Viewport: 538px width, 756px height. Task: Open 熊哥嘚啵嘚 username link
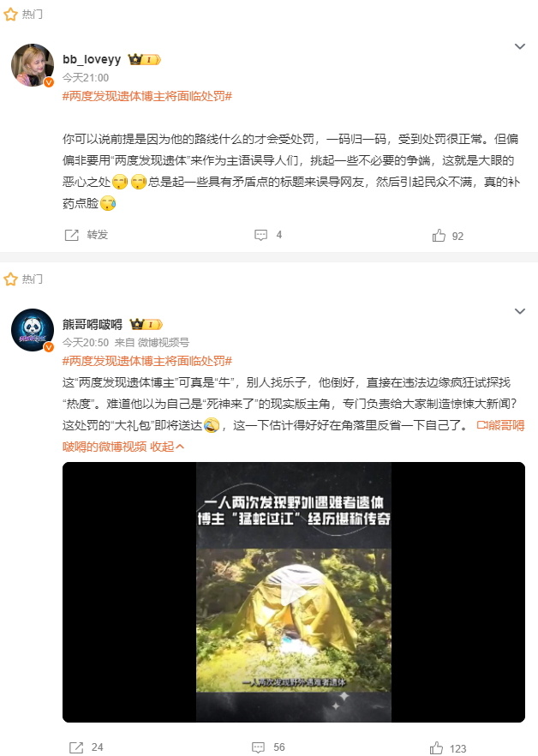[93, 324]
